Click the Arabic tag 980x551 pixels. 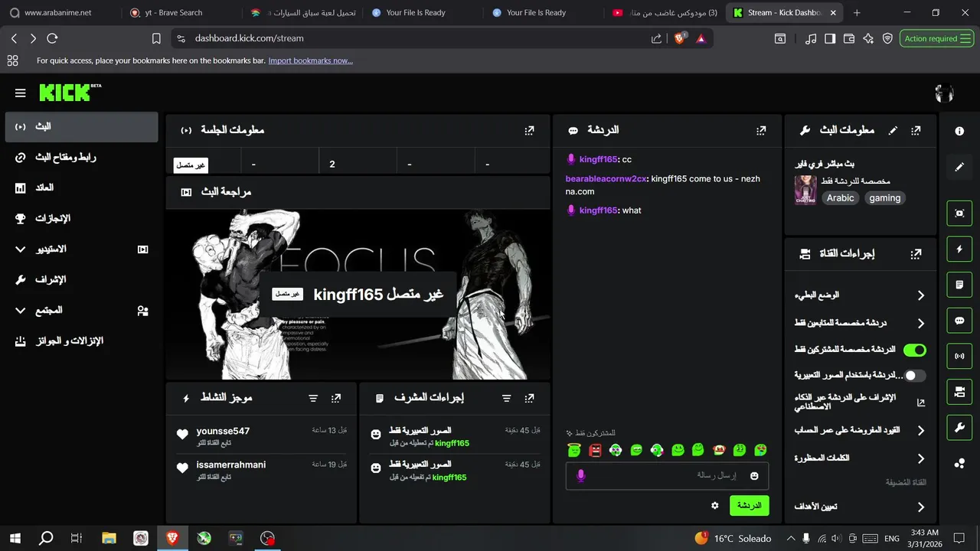(x=840, y=198)
